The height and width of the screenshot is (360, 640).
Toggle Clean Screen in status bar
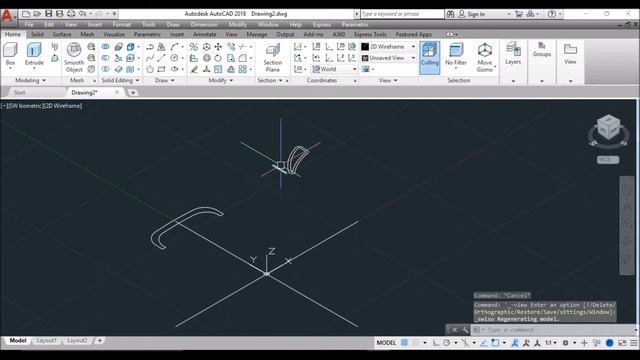pyautogui.click(x=622, y=343)
